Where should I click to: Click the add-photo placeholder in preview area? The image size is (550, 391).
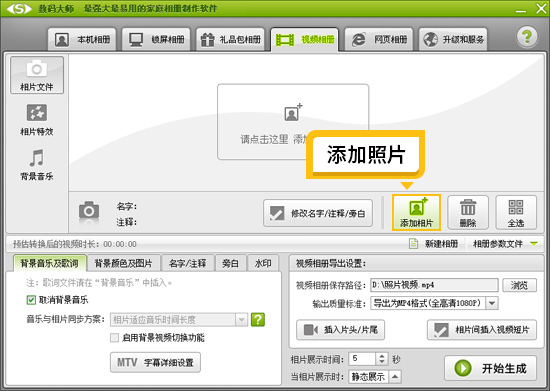(293, 122)
